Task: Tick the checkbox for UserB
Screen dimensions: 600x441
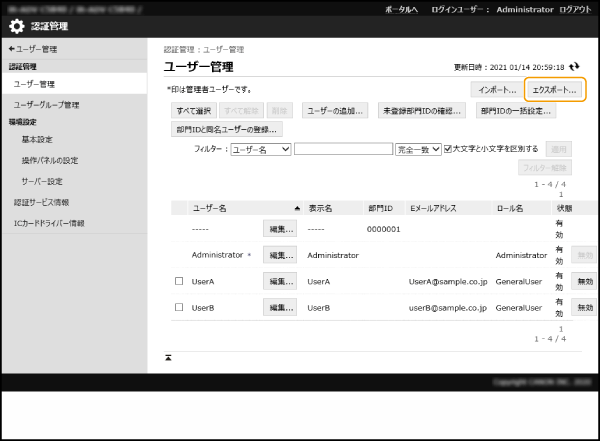Action: pos(179,308)
